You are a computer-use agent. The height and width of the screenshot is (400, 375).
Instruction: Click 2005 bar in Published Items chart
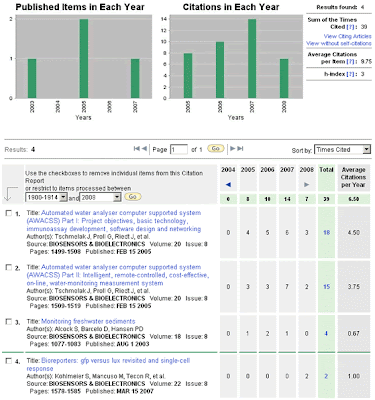tap(84, 59)
